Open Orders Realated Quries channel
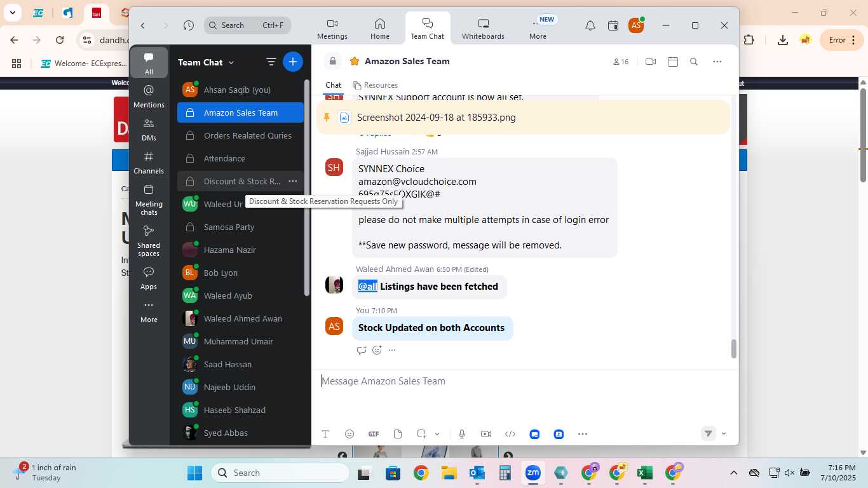 click(240, 135)
